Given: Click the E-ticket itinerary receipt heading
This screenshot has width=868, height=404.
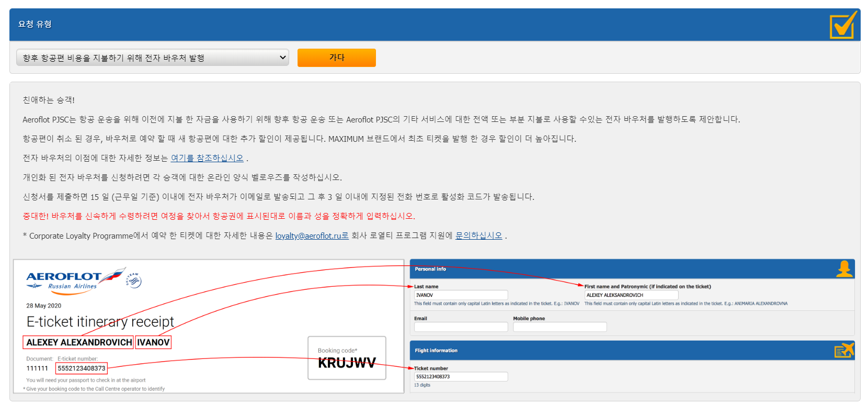Looking at the screenshot, I should click(x=100, y=321).
